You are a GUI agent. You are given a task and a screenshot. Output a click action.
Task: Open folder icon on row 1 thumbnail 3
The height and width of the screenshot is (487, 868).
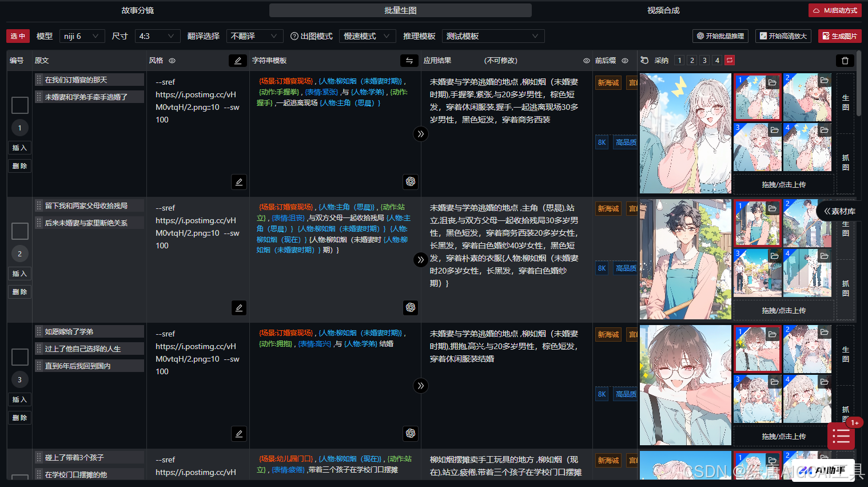point(774,130)
